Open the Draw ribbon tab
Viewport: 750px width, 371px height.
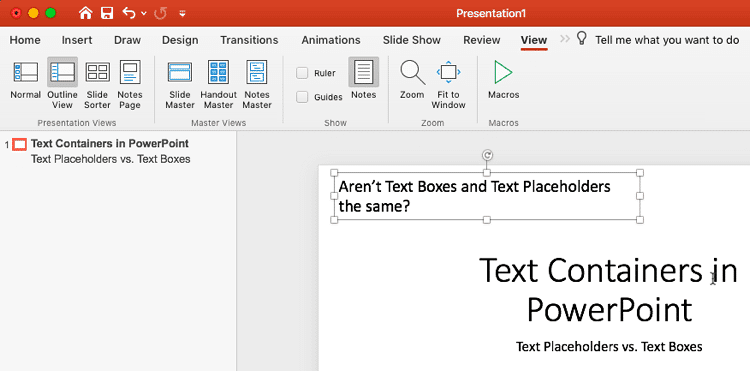pos(127,40)
